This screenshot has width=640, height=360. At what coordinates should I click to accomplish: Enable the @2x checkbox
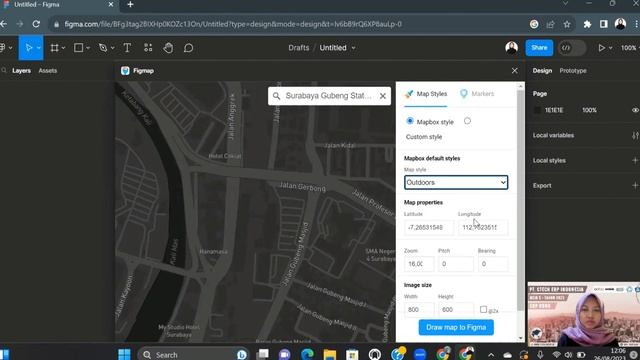(483, 309)
